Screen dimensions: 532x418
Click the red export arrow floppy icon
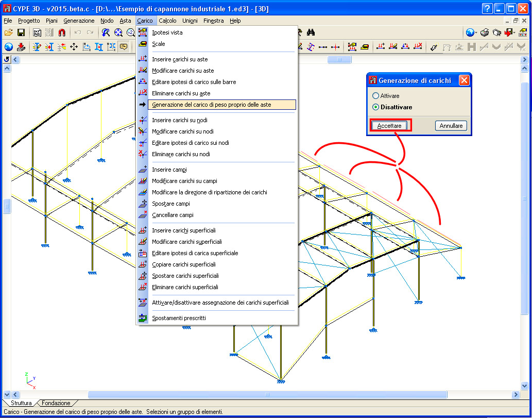[x=508, y=32]
